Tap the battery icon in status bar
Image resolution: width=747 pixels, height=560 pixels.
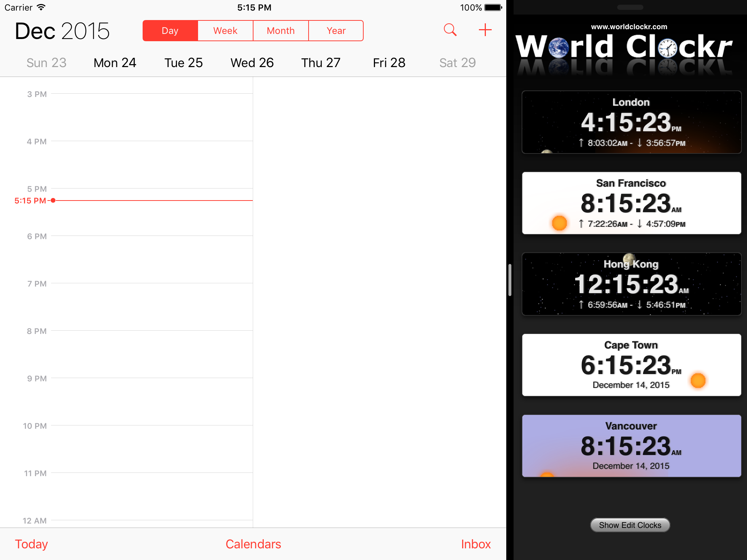[x=493, y=8]
